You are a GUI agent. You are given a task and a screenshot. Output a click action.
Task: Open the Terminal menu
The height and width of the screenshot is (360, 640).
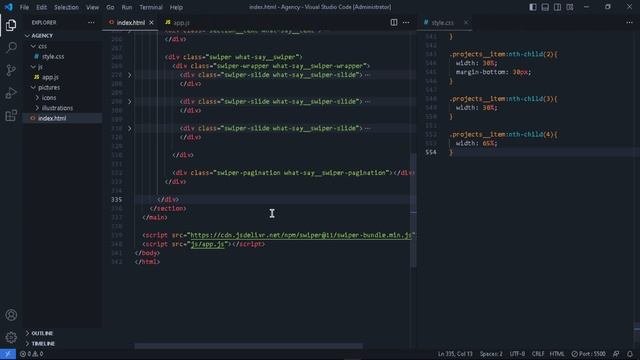pyautogui.click(x=151, y=7)
